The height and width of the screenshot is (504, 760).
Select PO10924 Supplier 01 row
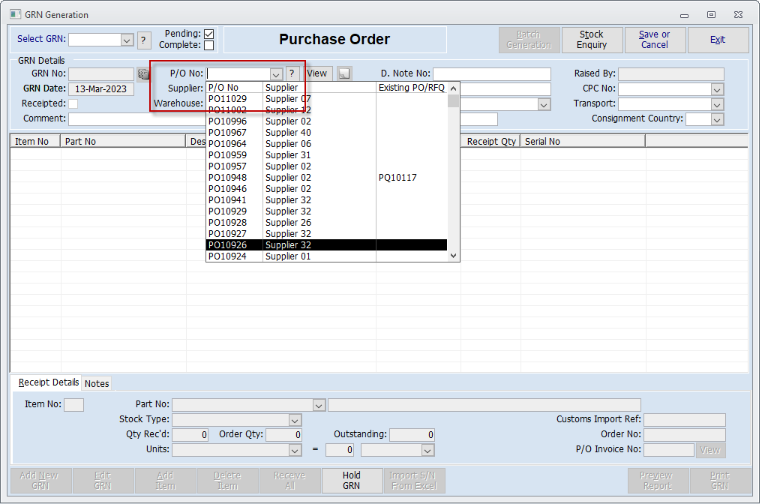(326, 256)
